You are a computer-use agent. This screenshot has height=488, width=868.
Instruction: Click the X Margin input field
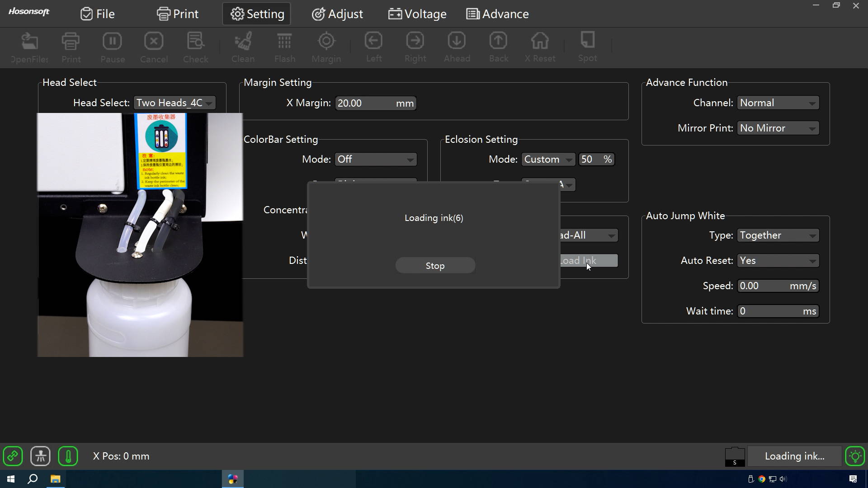[376, 103]
